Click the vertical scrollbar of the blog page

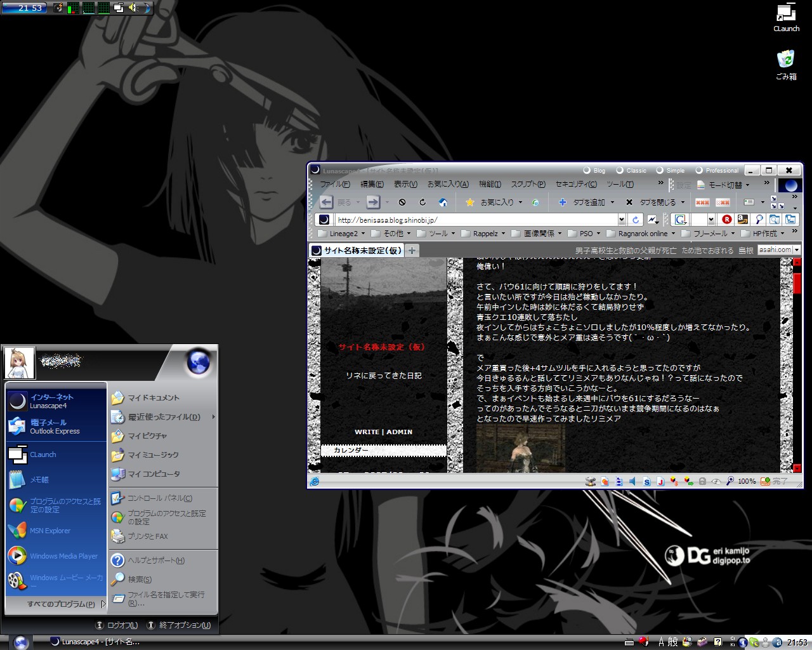point(797,365)
